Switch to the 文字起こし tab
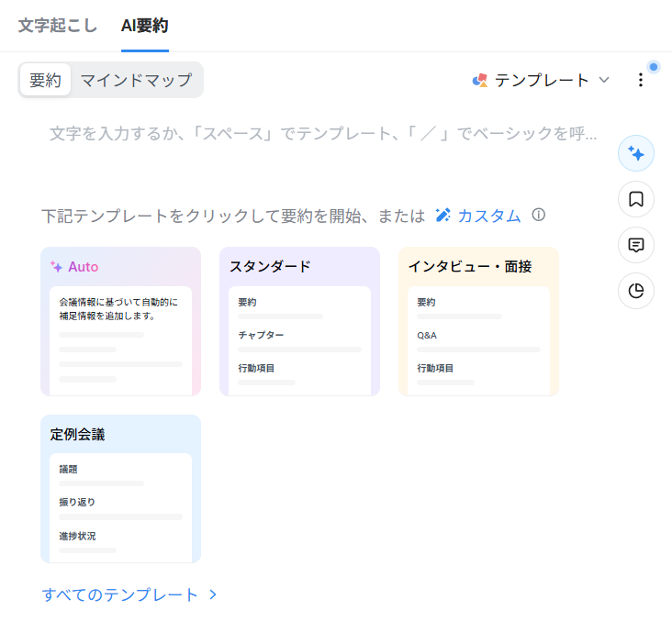The width and height of the screenshot is (672, 644). click(58, 26)
